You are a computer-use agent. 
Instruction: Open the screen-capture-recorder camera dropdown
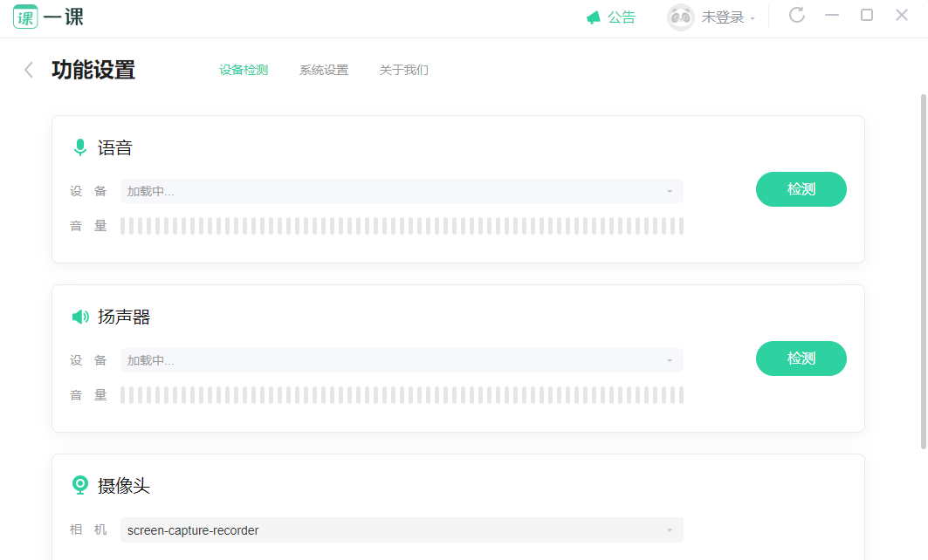(x=402, y=529)
